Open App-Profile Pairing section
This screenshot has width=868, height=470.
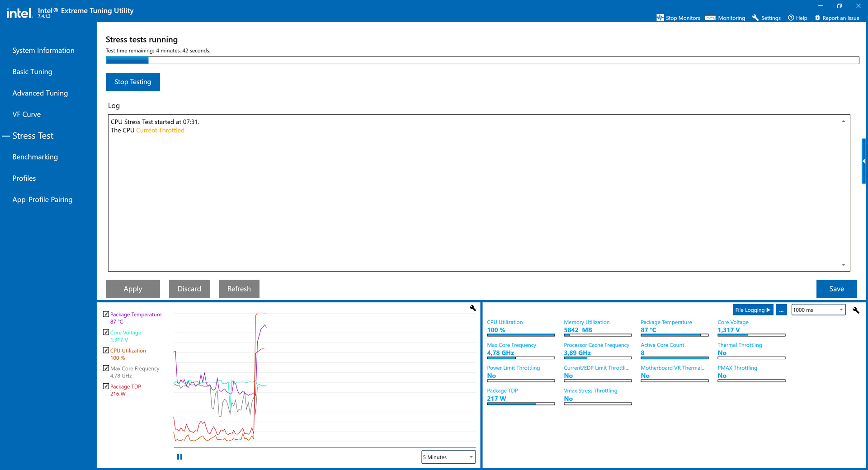pyautogui.click(x=42, y=199)
